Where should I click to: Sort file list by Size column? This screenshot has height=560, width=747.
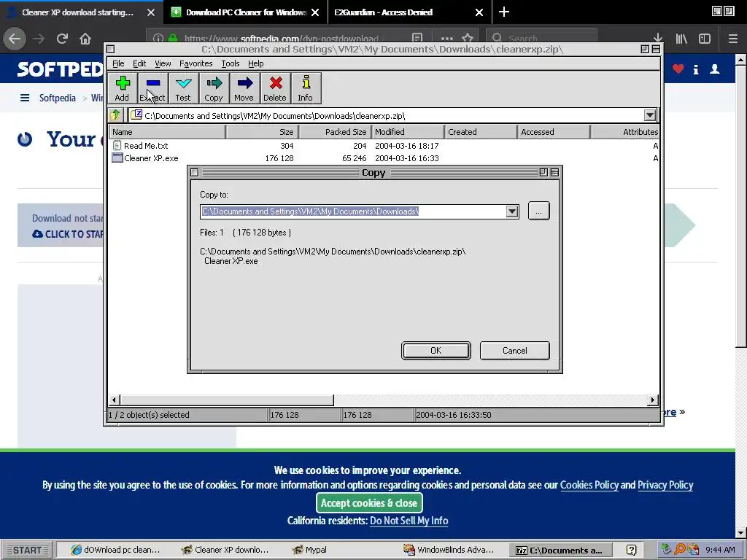(262, 132)
